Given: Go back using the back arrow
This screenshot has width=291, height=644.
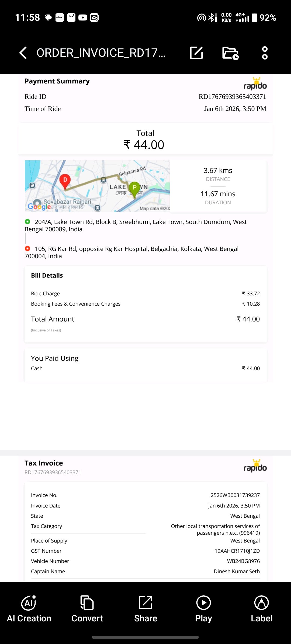Looking at the screenshot, I should (23, 53).
